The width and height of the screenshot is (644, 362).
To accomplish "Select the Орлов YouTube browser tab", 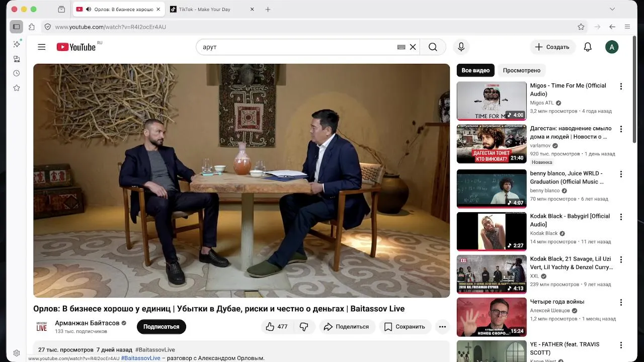I will pyautogui.click(x=119, y=9).
